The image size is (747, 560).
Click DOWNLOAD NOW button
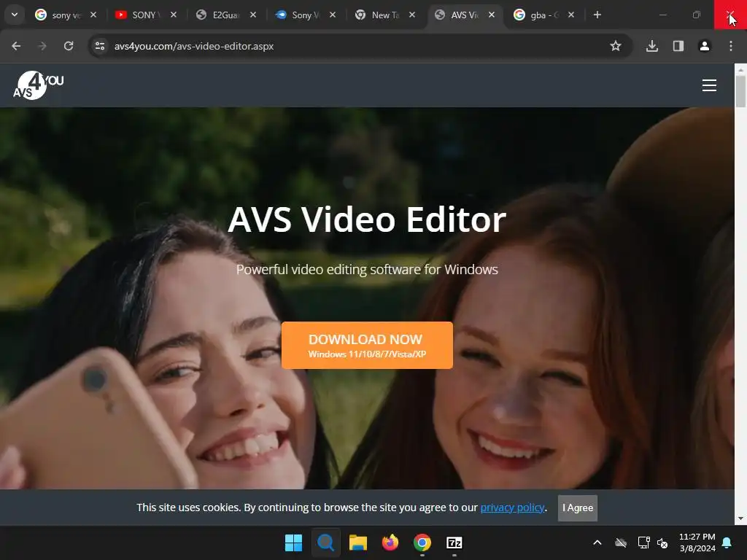(x=367, y=345)
